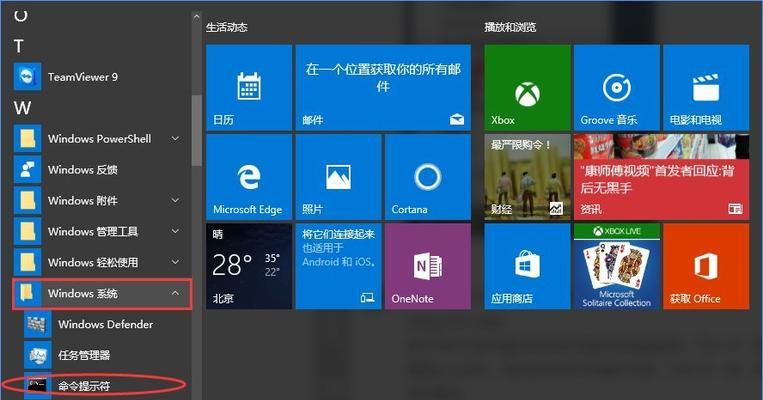Open the 照片 photos tile

[338, 177]
